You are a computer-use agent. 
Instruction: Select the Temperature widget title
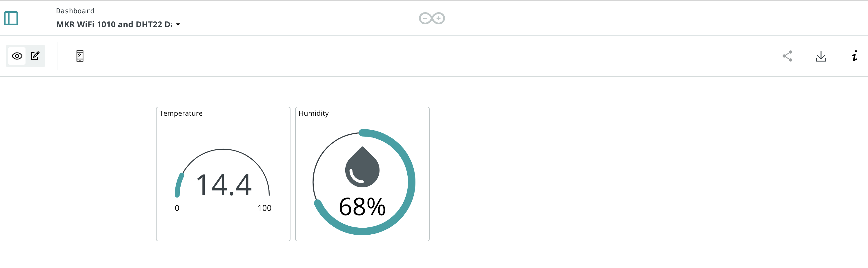[181, 113]
